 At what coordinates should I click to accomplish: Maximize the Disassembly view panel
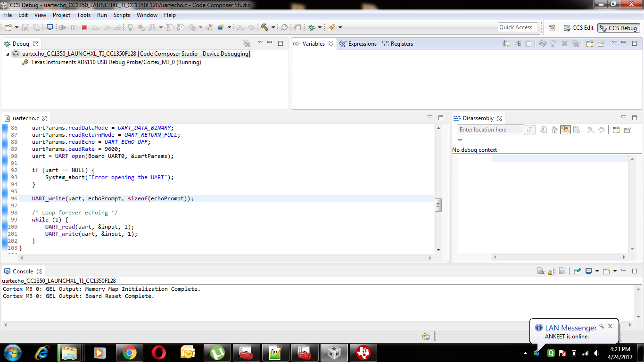(x=635, y=118)
